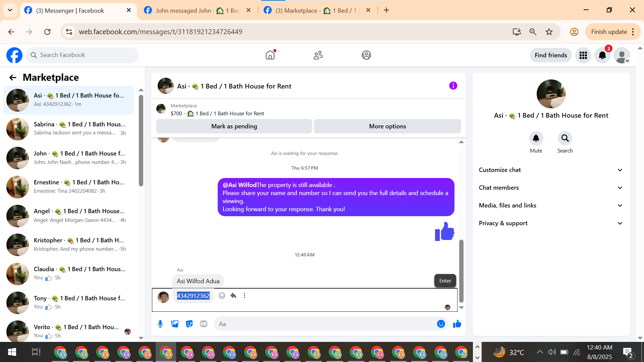The height and width of the screenshot is (362, 644).
Task: React to the phone number message
Action: point(222,296)
